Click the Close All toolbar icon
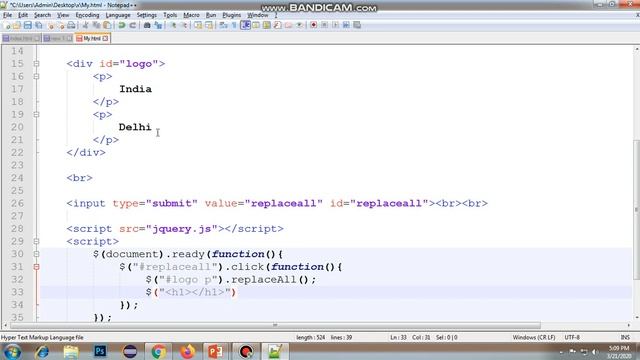640x360 pixels. (61, 25)
